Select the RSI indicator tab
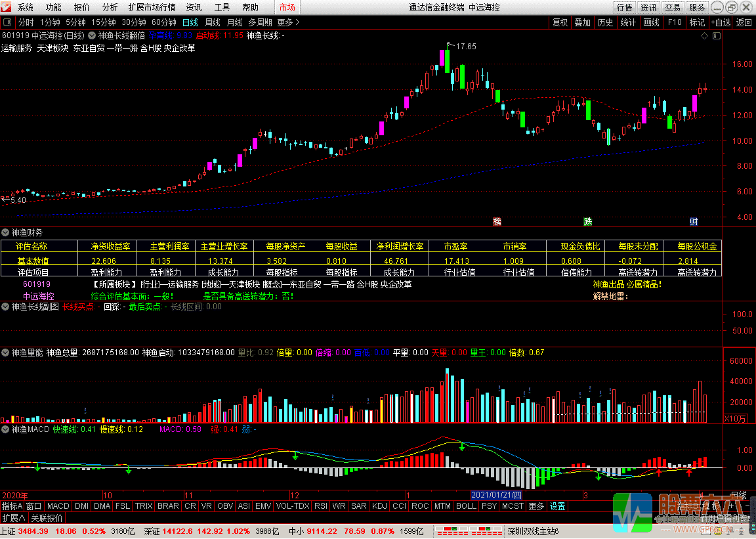This screenshot has height=539, width=756. 321,506
